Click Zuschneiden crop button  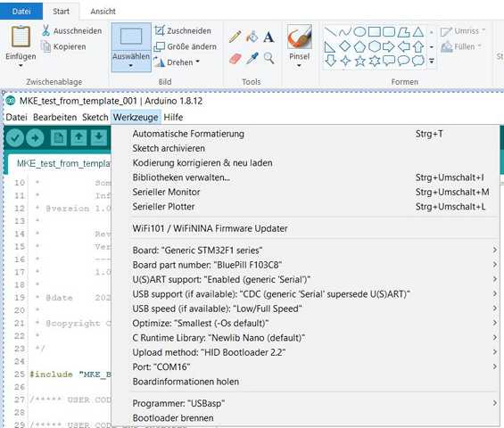pos(183,31)
